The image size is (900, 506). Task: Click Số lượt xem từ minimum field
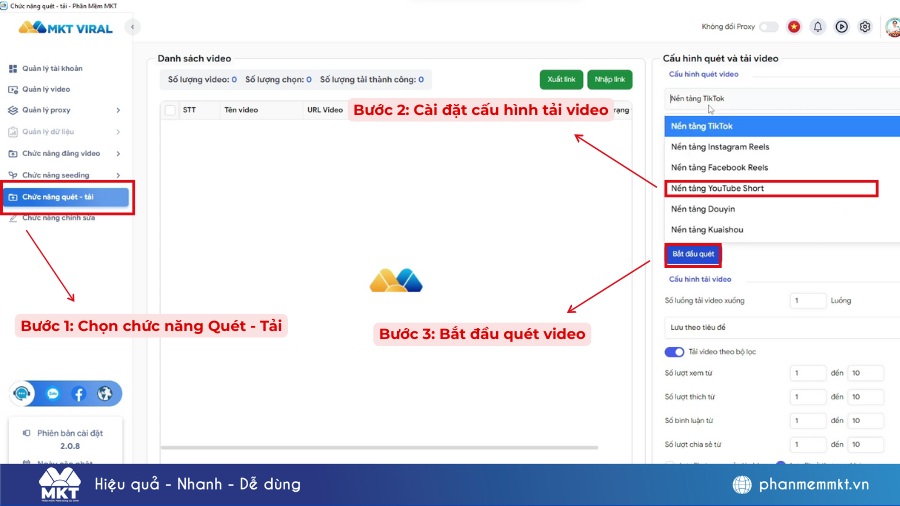[x=808, y=373]
